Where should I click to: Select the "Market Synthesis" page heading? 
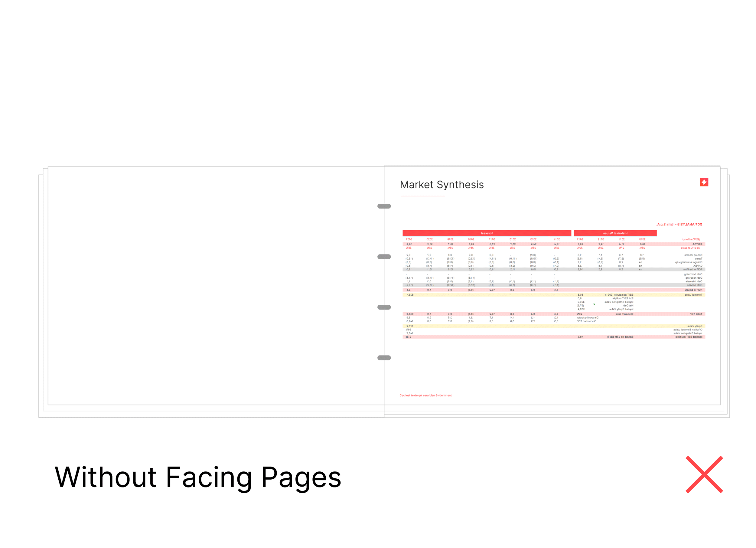[x=442, y=185]
